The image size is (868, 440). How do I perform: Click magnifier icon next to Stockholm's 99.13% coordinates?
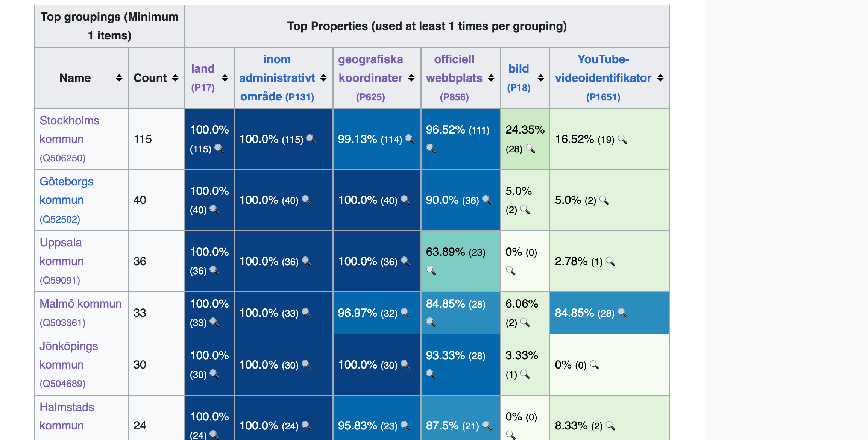point(410,139)
